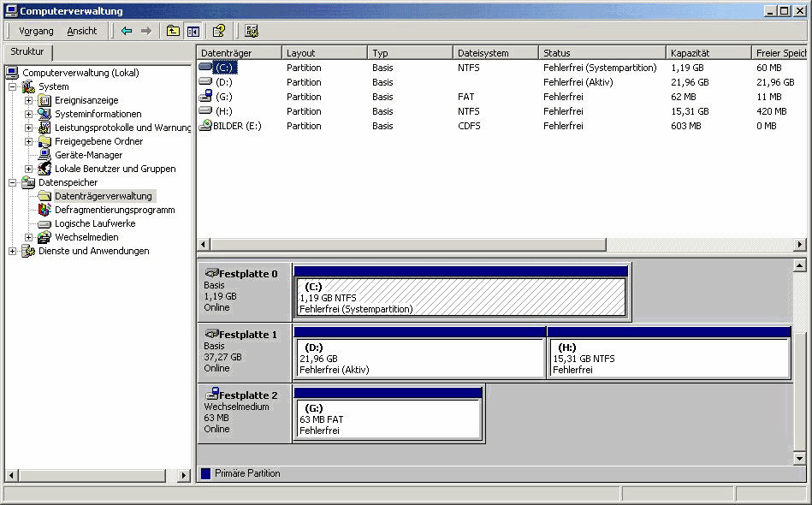
Task: Select Computerverwaltung (Lokal) root node
Action: click(x=80, y=73)
